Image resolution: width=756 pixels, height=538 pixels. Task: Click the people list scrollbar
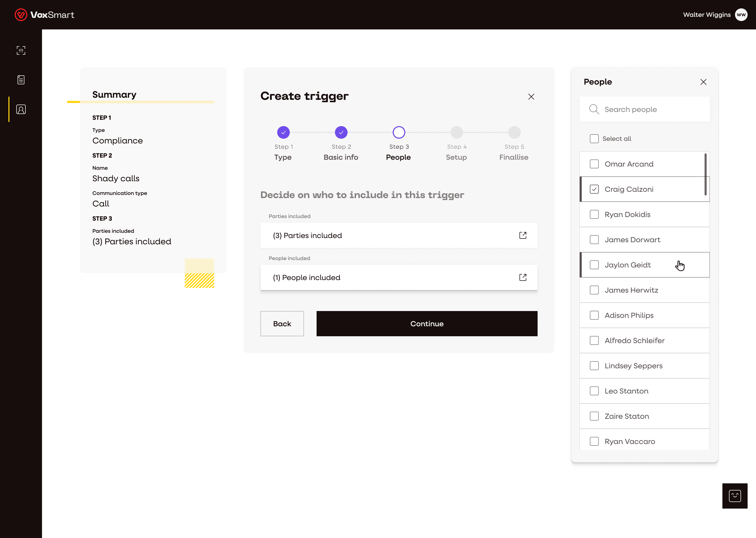click(705, 174)
